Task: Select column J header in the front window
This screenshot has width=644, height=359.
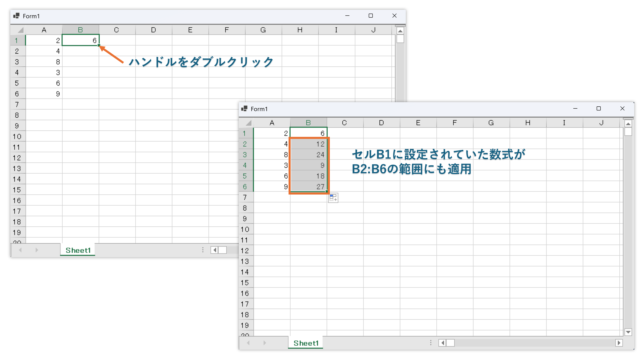Action: point(601,123)
